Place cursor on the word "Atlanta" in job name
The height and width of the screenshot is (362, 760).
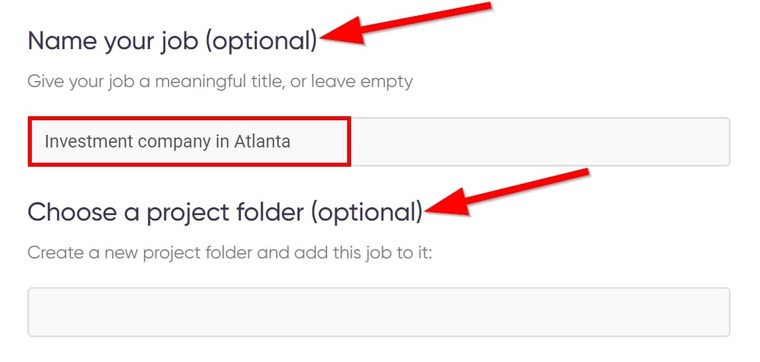point(262,142)
